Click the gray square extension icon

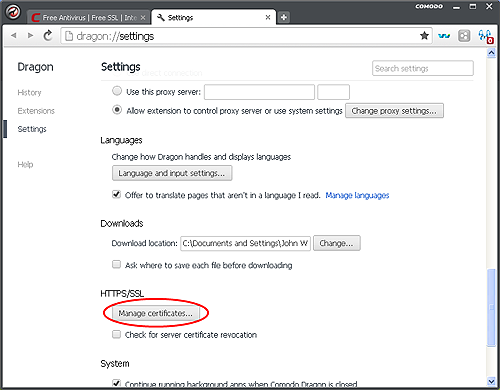[464, 36]
